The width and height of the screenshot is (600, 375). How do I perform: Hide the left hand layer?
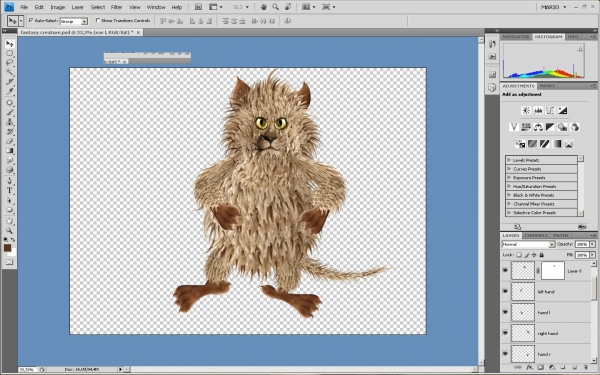pyautogui.click(x=505, y=291)
